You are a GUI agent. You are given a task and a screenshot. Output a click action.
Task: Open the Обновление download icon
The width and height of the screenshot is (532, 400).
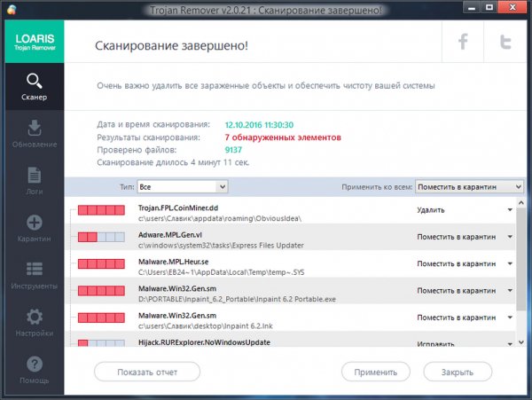[x=35, y=128]
